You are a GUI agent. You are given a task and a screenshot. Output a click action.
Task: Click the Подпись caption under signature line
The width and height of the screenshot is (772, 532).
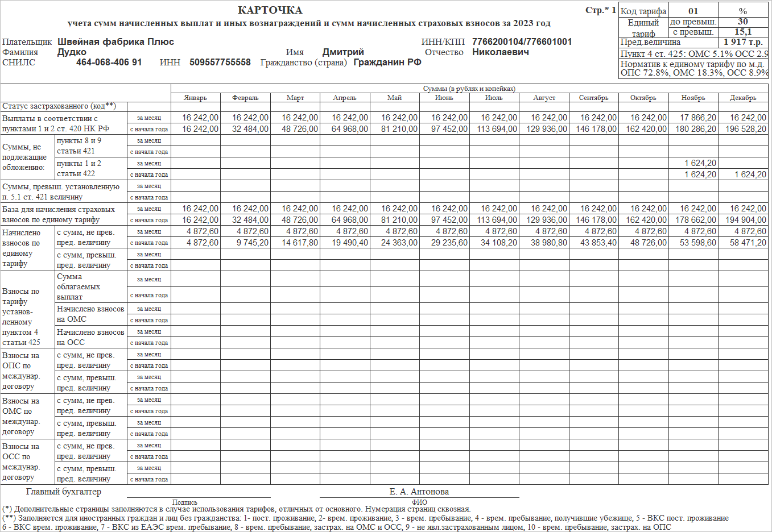point(185,502)
